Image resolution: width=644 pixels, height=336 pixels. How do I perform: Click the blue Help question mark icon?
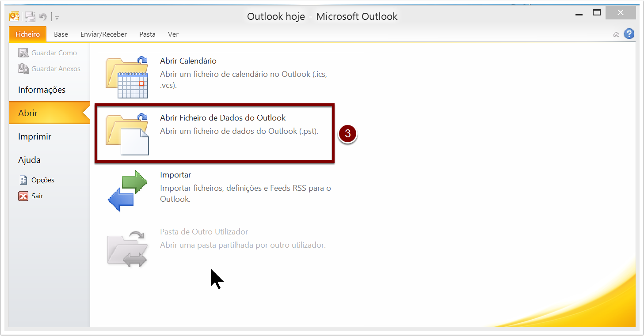629,34
